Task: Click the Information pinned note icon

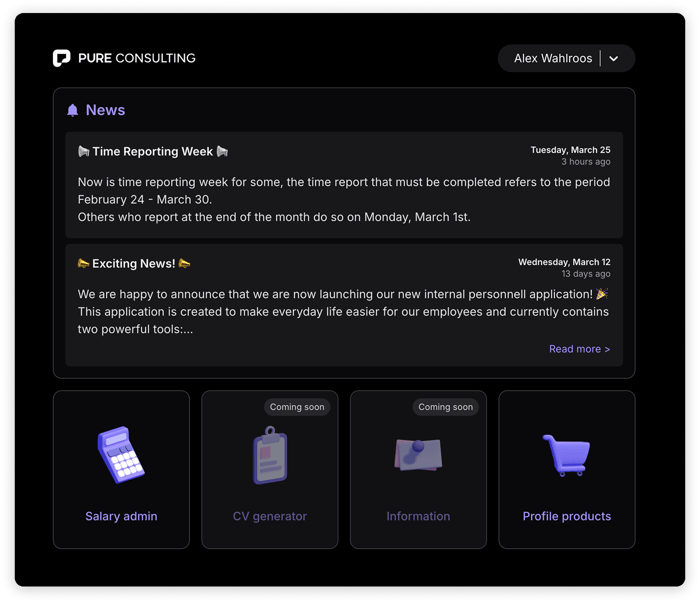Action: [418, 455]
